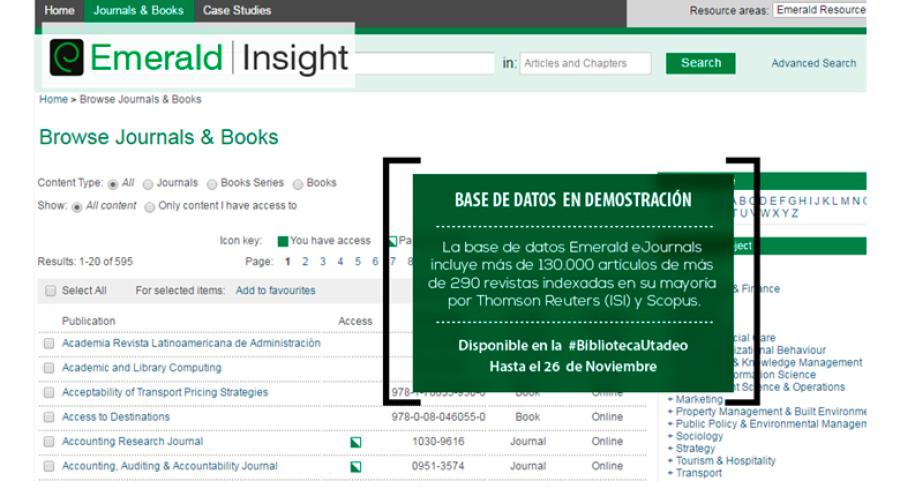900x490 pixels.
Task: Select the Journals content type radio button
Action: (x=148, y=184)
